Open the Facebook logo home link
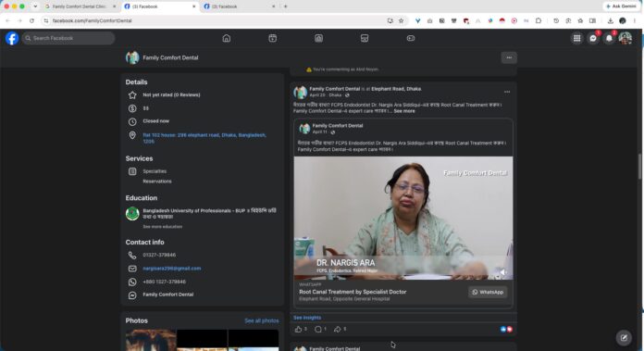The image size is (644, 351). pyautogui.click(x=12, y=38)
